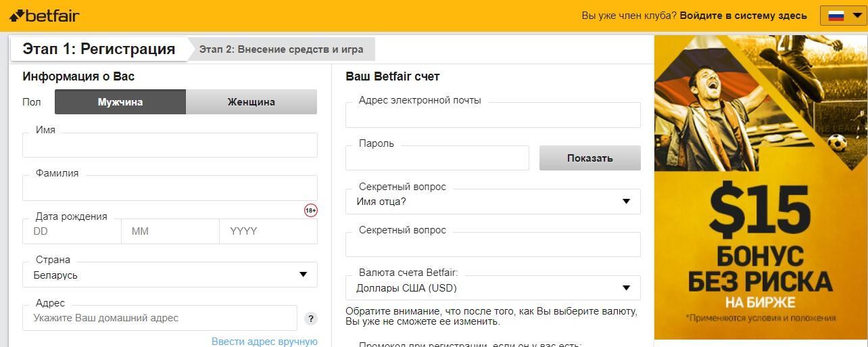Click the address help question mark icon
This screenshot has height=347, width=868.
(x=311, y=319)
